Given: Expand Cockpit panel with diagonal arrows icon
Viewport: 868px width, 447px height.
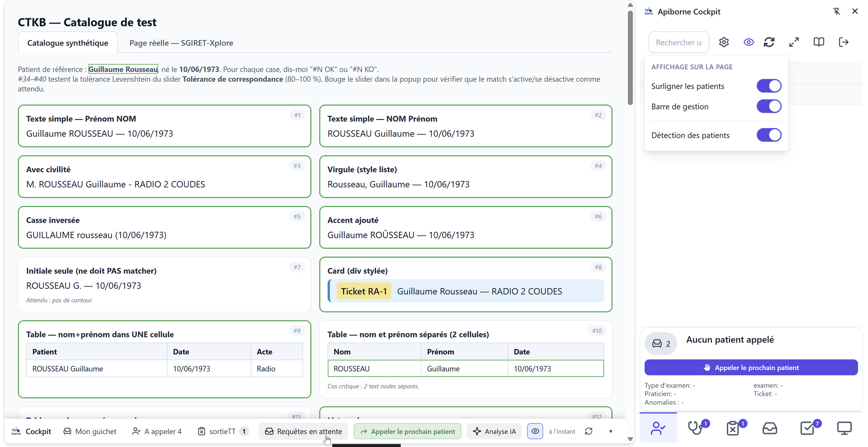Looking at the screenshot, I should point(794,42).
